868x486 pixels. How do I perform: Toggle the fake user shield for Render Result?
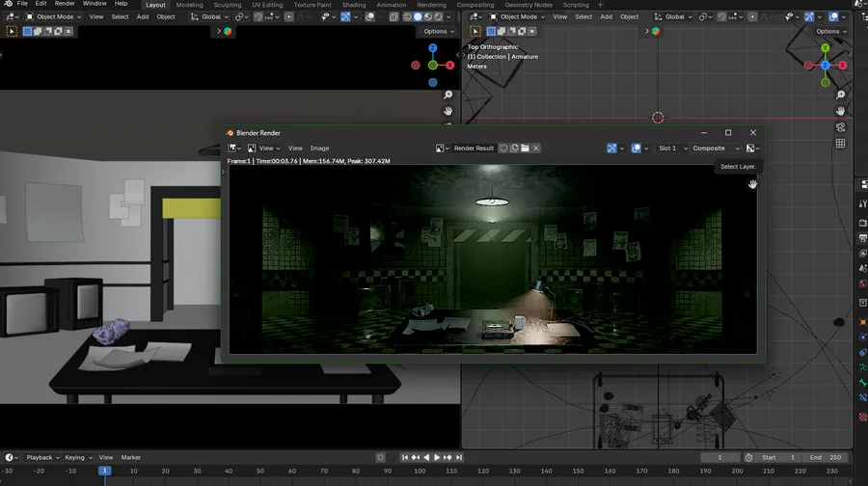tap(503, 148)
